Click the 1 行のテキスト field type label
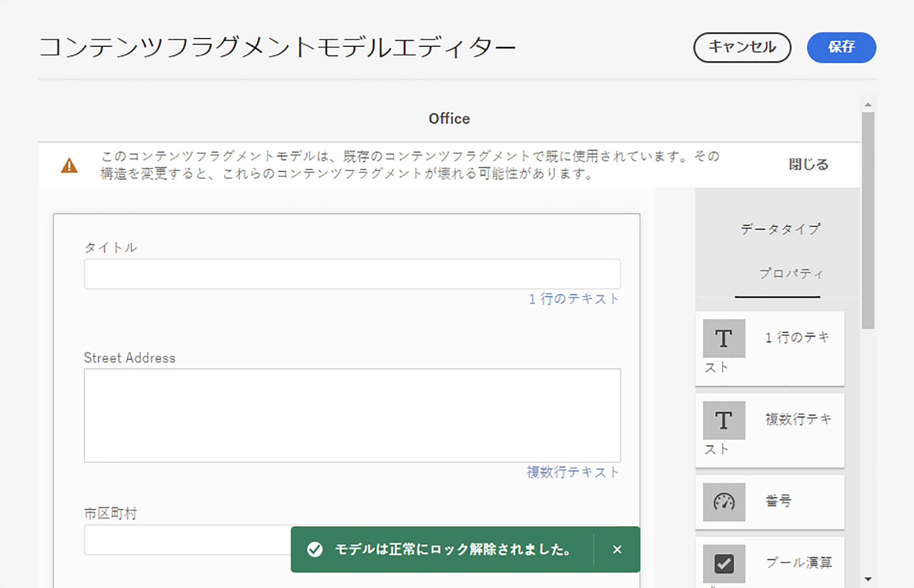Screen dimensions: 914x588 point(574,299)
